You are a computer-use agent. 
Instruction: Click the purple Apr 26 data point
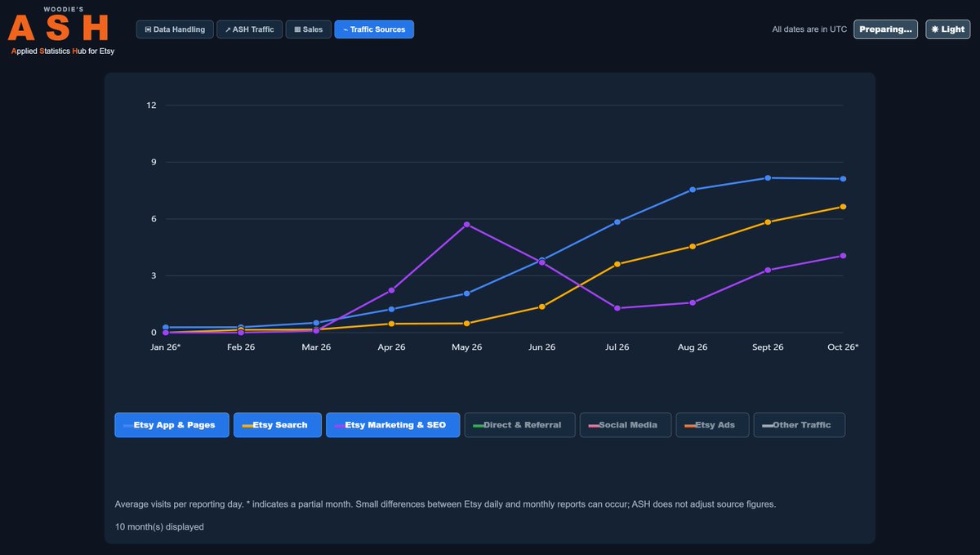pos(391,290)
